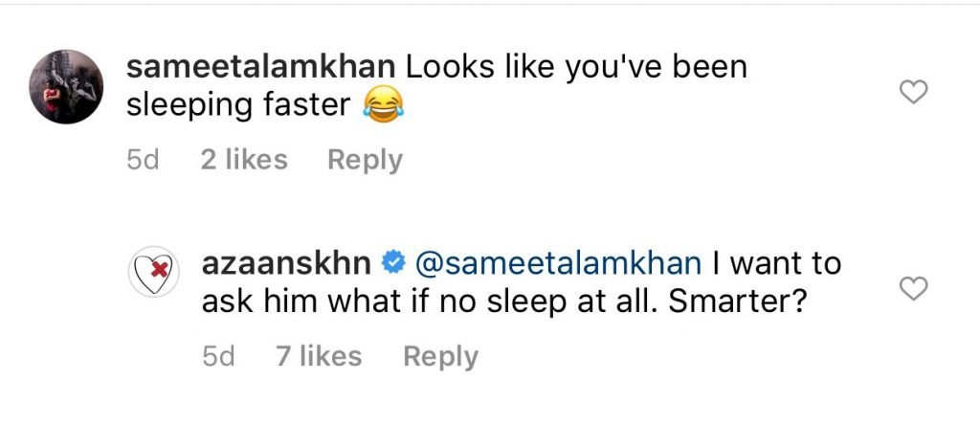
Task: Reply to azaanskhn's comment
Action: [x=440, y=356]
